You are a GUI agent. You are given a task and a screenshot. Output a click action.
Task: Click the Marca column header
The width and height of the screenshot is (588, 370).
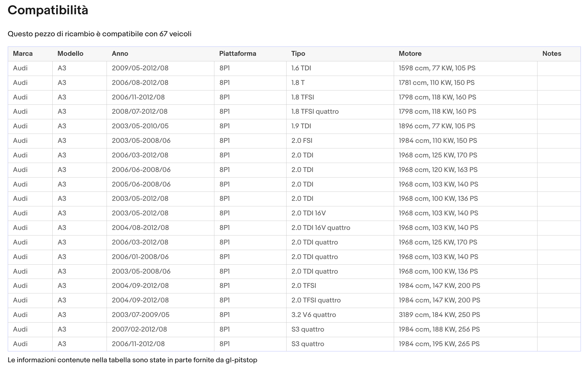click(x=23, y=54)
